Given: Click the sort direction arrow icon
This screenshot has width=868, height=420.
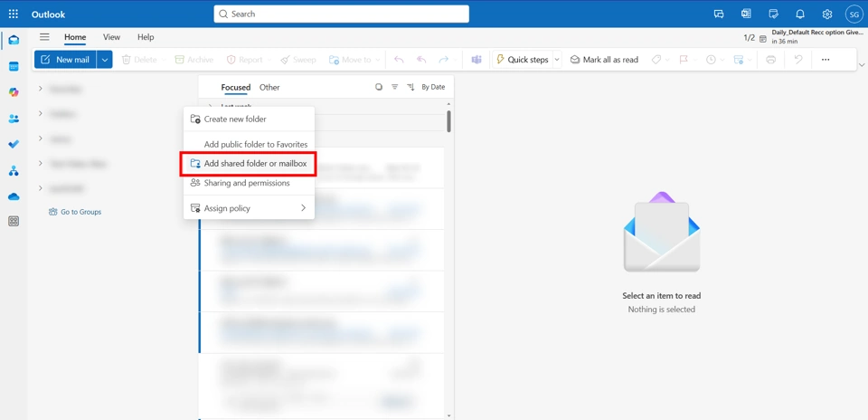Looking at the screenshot, I should [x=410, y=87].
